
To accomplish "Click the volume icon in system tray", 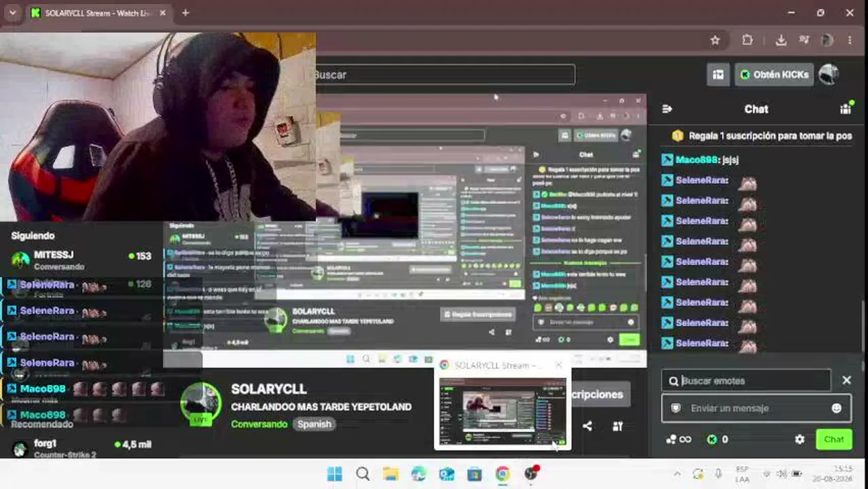I will [782, 474].
